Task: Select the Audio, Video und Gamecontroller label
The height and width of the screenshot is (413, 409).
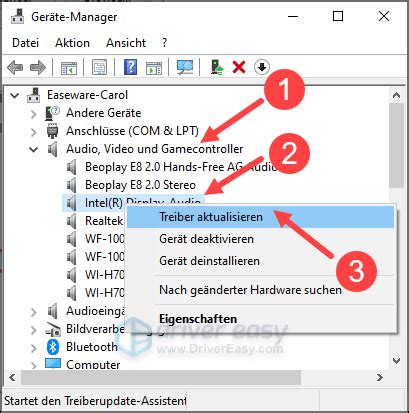Action: 155,149
